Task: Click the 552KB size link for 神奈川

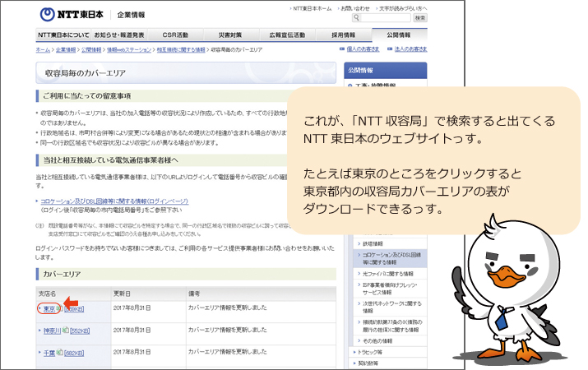Action: tap(80, 331)
